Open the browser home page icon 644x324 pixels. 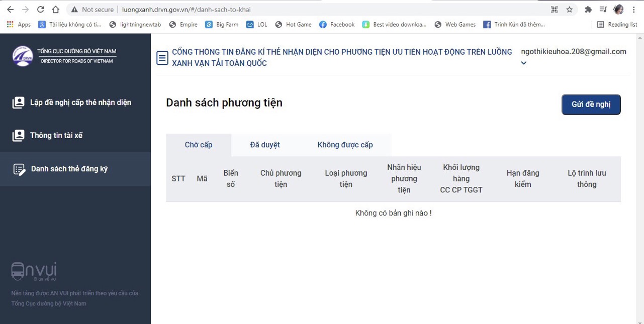point(55,9)
